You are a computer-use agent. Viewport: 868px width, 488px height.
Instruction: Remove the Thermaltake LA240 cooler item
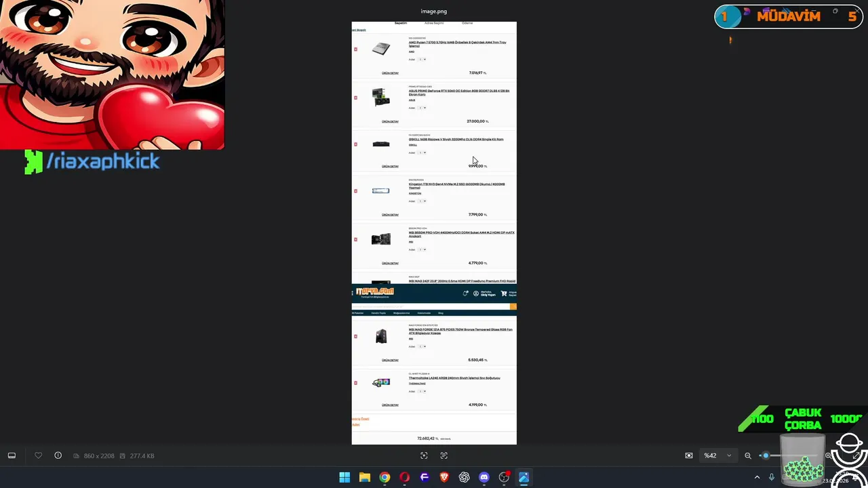[x=355, y=383]
